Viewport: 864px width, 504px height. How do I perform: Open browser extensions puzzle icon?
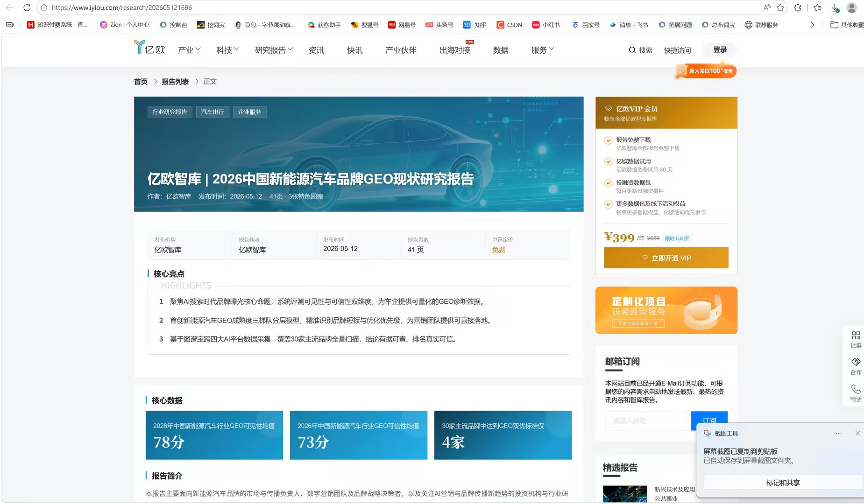(x=798, y=7)
